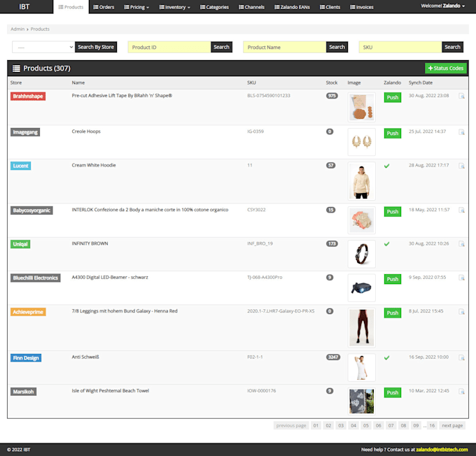Open the store selection dropdown

click(x=43, y=47)
